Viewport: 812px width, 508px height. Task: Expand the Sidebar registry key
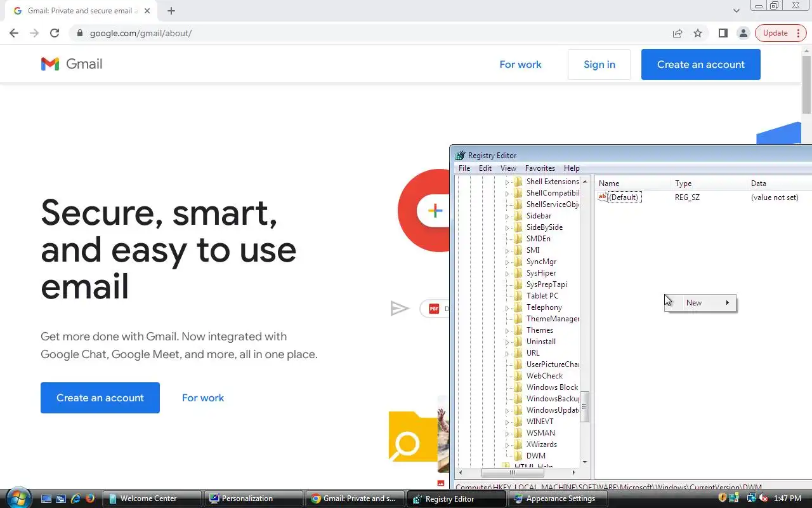click(507, 217)
